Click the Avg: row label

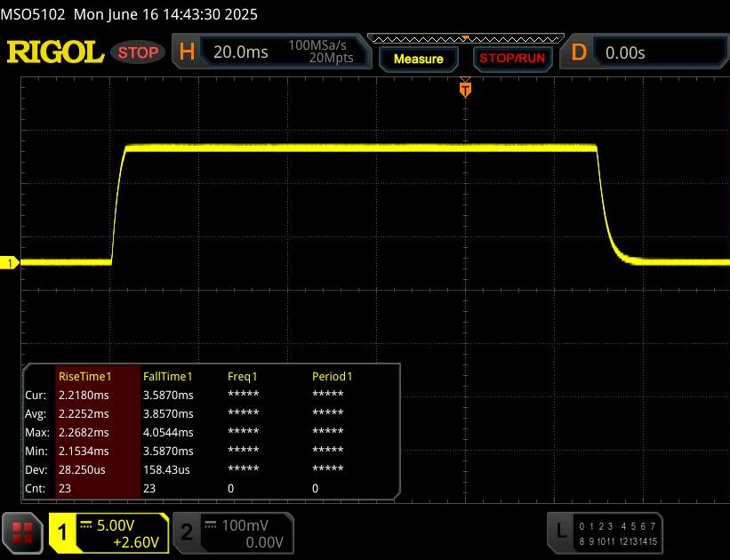[x=36, y=414]
